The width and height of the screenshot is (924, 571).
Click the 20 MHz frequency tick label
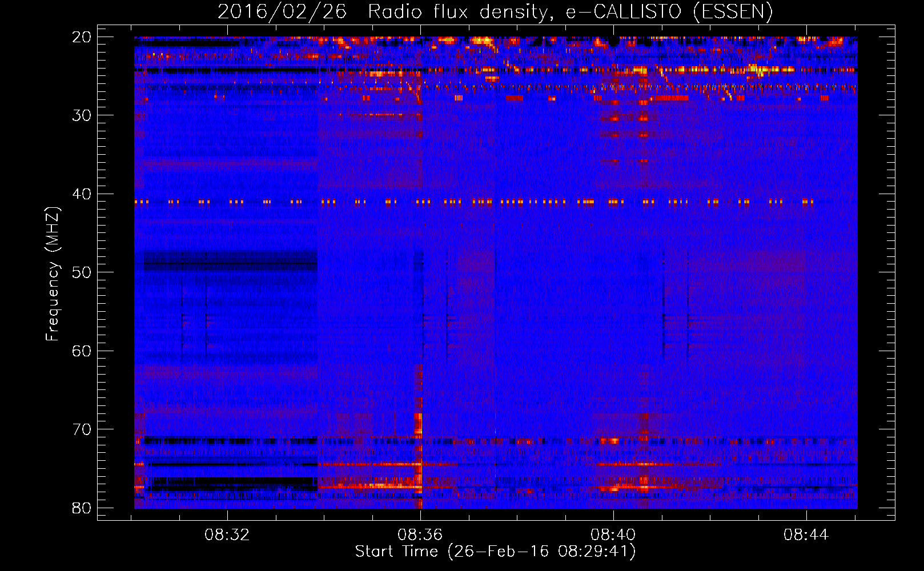82,37
